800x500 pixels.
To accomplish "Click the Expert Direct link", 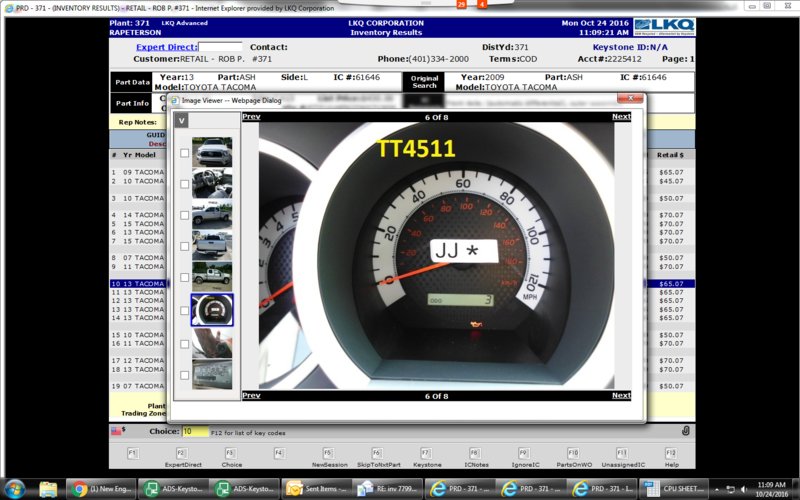I will click(x=166, y=47).
